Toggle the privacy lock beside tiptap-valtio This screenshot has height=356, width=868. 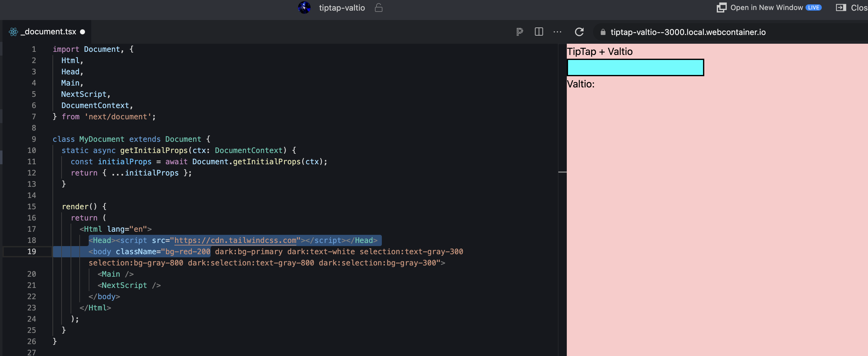(379, 8)
